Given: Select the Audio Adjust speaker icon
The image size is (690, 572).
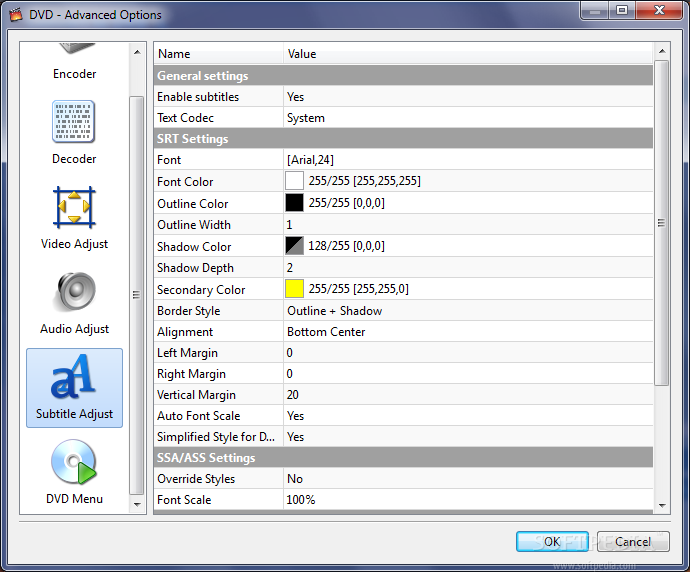Looking at the screenshot, I should (x=76, y=292).
